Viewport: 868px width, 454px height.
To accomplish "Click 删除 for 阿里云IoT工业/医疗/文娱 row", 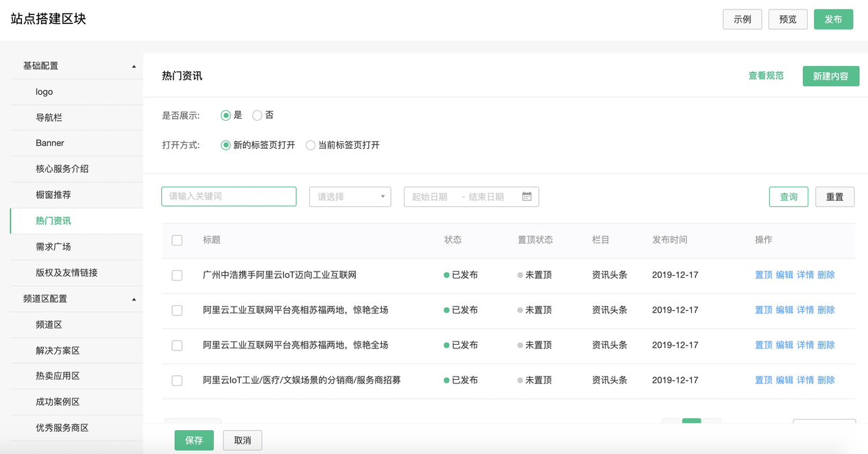I will (x=826, y=380).
